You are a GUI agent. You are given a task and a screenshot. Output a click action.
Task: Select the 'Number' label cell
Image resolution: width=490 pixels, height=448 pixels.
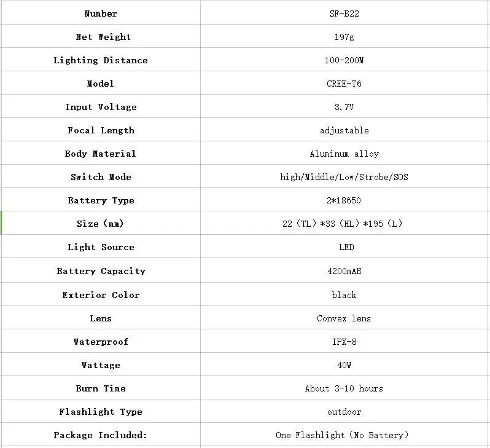[101, 13]
